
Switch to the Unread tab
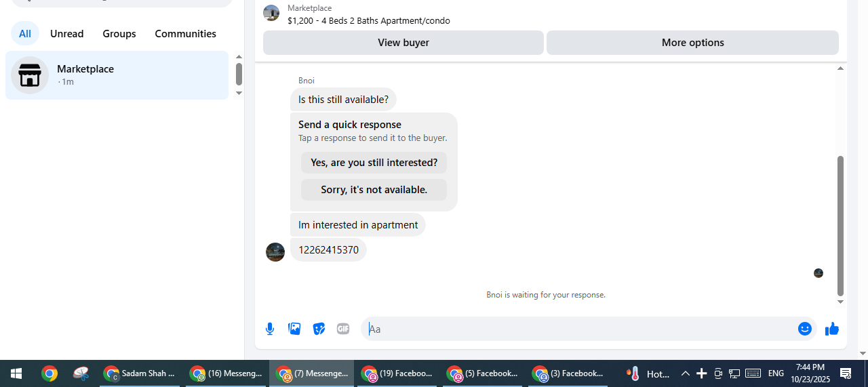pos(67,34)
